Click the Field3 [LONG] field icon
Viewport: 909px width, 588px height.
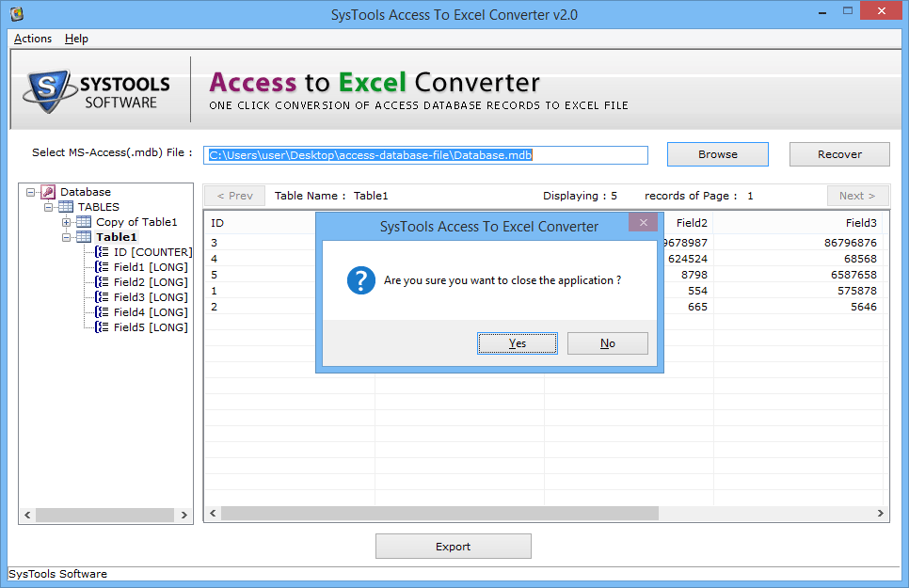pos(102,297)
